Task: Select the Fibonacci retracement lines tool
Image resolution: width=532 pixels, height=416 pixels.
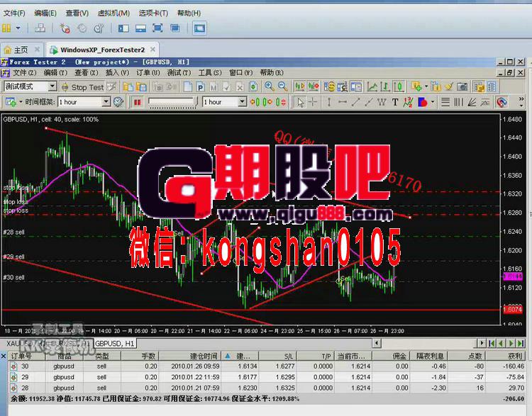Action: (445, 102)
